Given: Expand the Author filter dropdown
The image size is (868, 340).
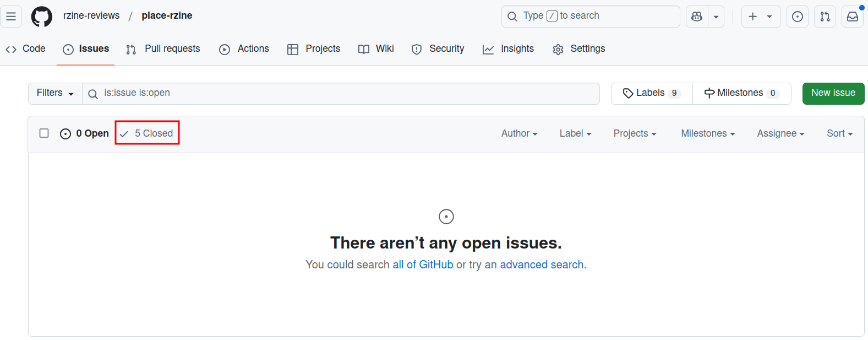Looking at the screenshot, I should 519,133.
